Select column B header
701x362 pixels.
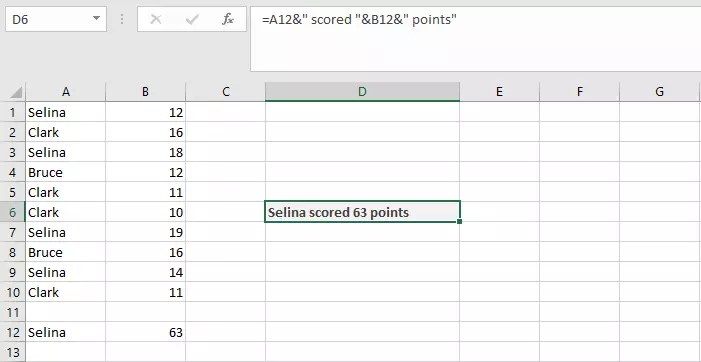coord(146,92)
